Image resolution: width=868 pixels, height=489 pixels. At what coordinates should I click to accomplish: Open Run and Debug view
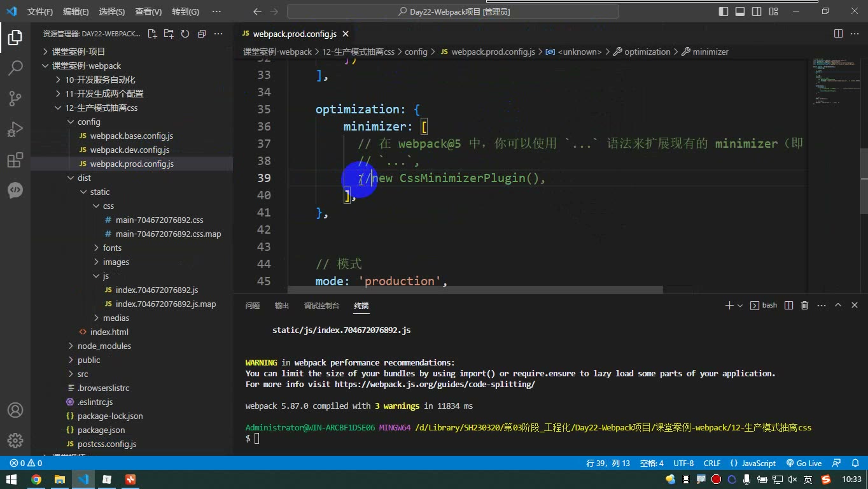click(15, 129)
